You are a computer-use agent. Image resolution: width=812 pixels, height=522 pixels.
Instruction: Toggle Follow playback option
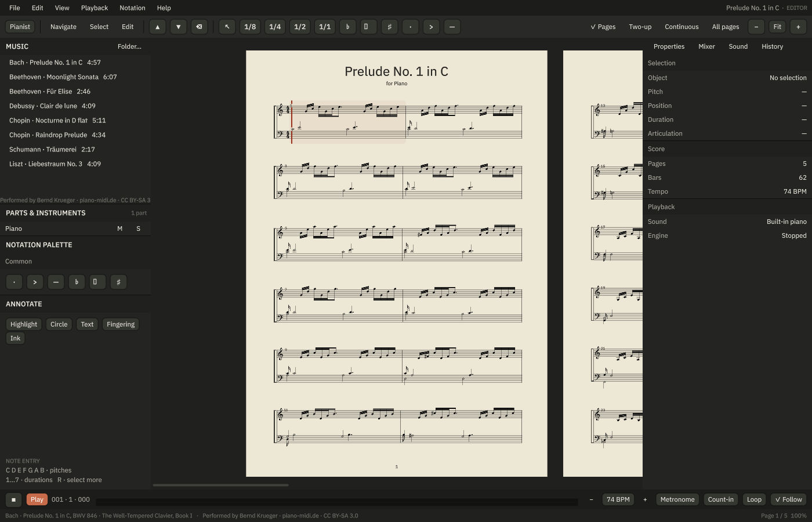pos(789,499)
